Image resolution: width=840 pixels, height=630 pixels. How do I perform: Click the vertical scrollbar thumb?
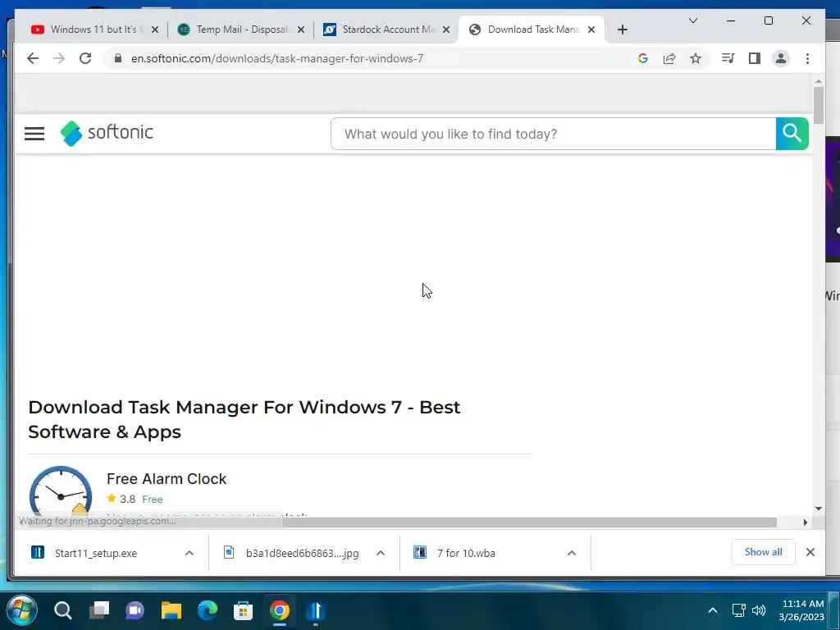818,105
